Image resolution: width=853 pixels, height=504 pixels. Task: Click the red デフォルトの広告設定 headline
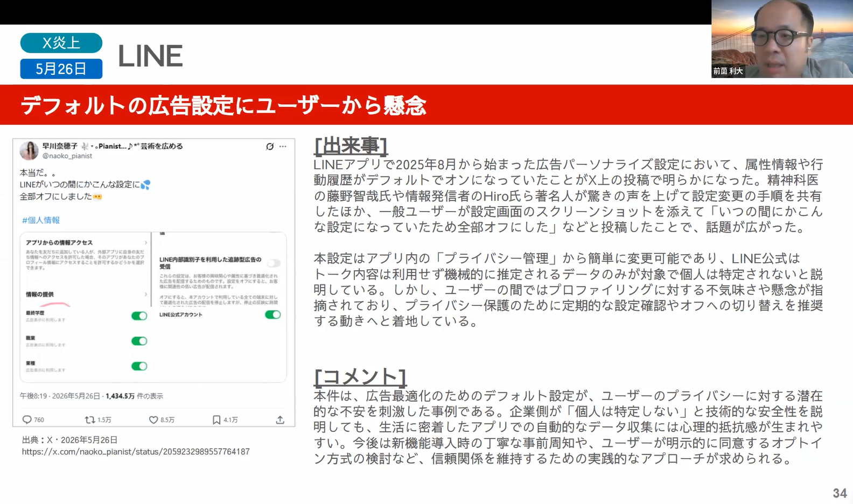tap(223, 105)
